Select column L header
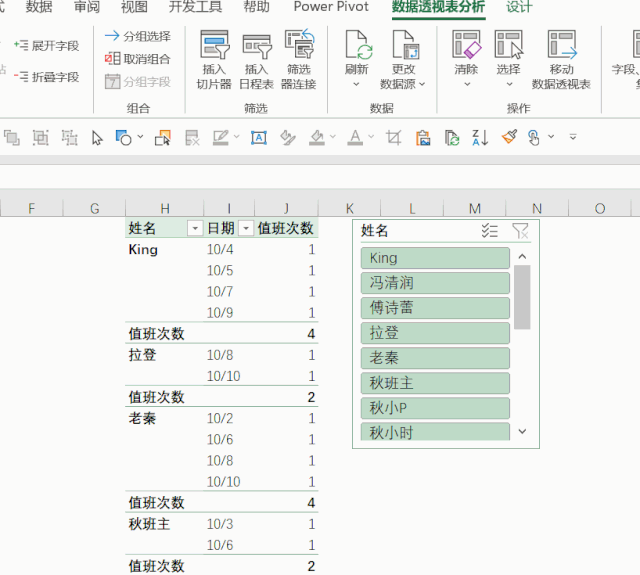Viewport: 640px width, 575px height. (x=412, y=209)
